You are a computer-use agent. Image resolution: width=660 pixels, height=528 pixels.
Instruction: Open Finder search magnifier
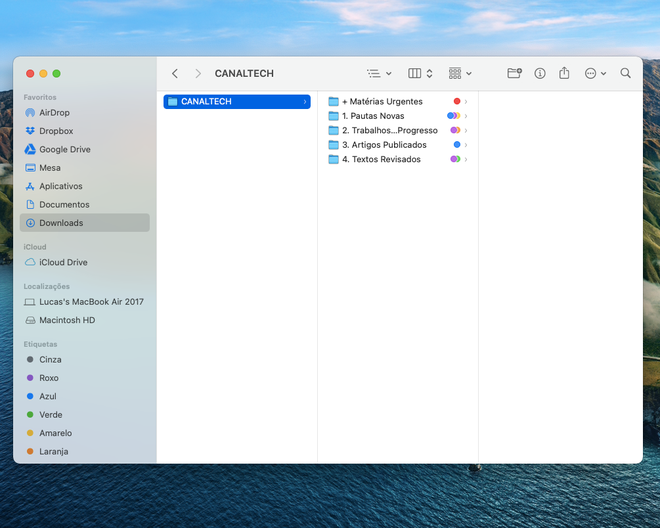pos(625,73)
